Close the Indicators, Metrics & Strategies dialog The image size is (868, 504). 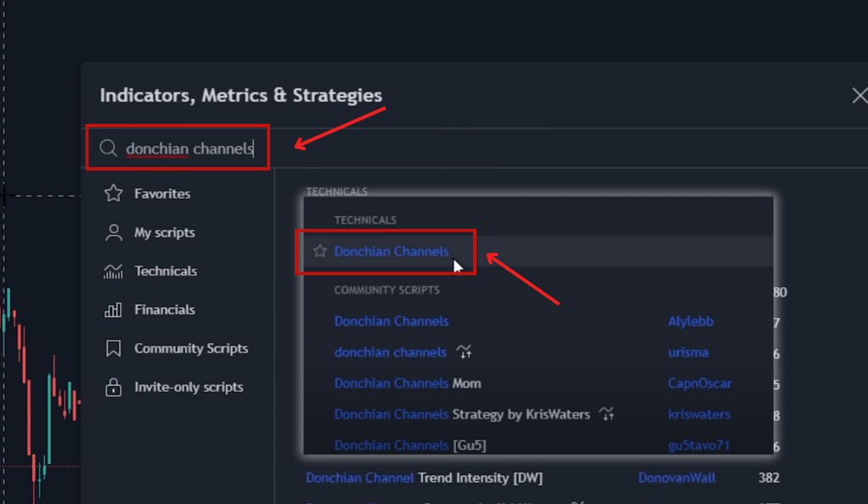coord(860,96)
